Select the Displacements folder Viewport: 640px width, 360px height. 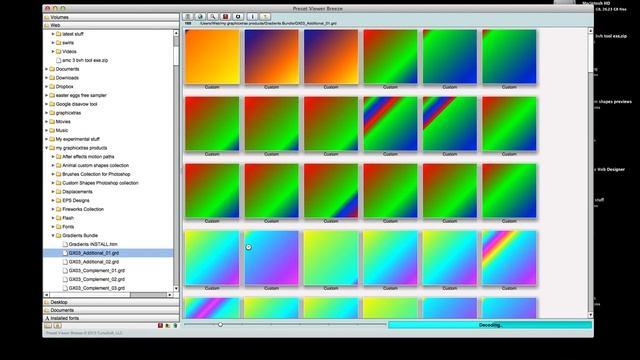pyautogui.click(x=77, y=191)
